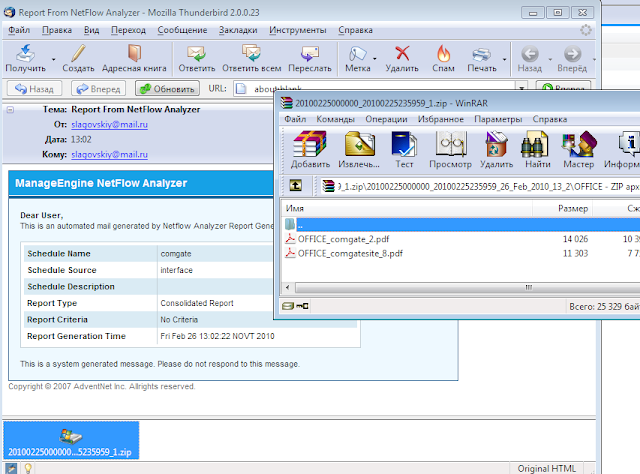Click the Назад arrow in the main toolbar
This screenshot has width=640, height=474.
(530, 54)
